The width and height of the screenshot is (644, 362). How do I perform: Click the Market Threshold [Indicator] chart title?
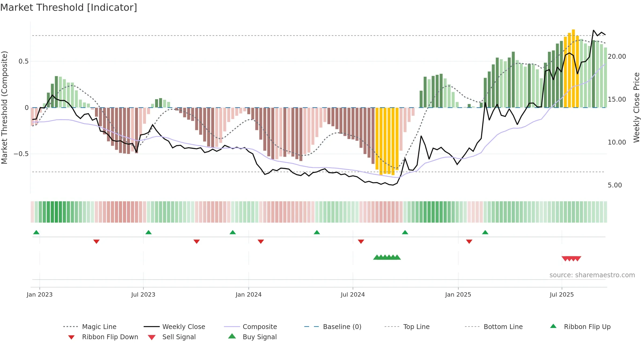pos(69,8)
